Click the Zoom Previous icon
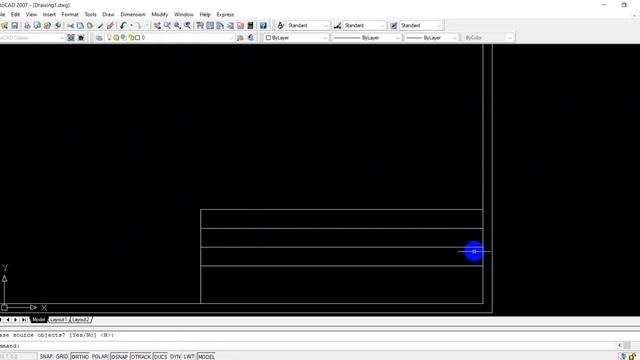This screenshot has height=360, width=640. [187, 25]
